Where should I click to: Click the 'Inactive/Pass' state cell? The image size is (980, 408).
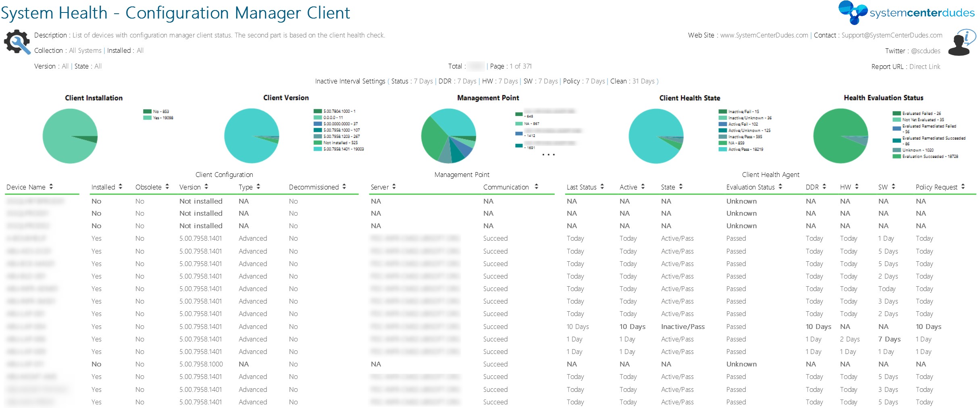point(682,327)
